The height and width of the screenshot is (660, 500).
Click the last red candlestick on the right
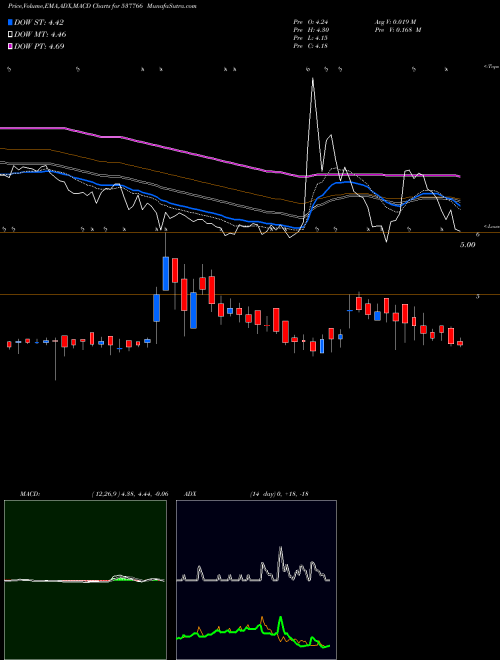point(460,343)
